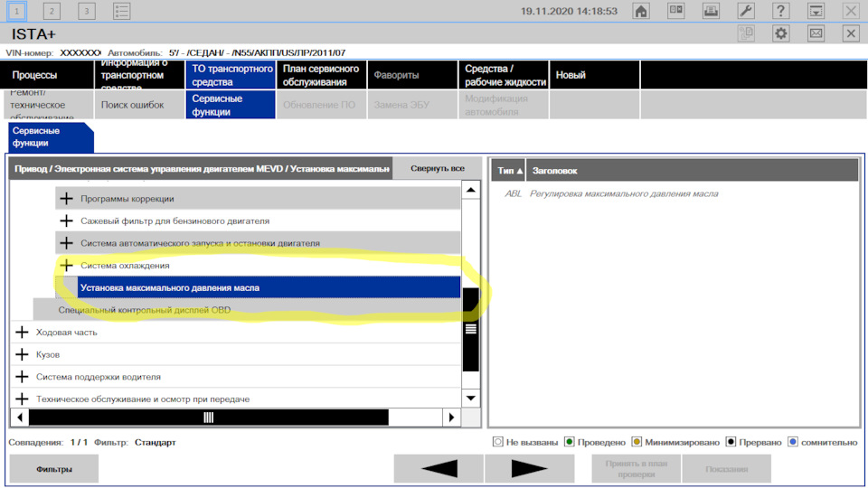Click the blue сомнительно legend box
The width and height of the screenshot is (868, 488).
793,442
